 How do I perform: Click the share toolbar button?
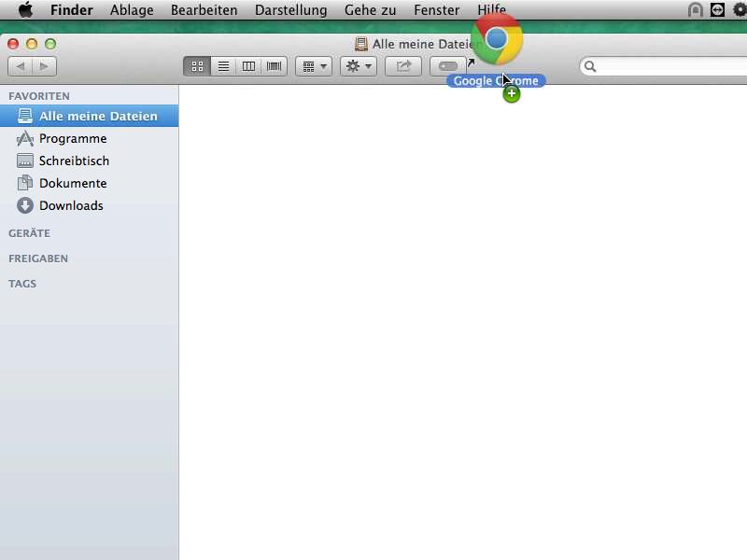point(403,66)
